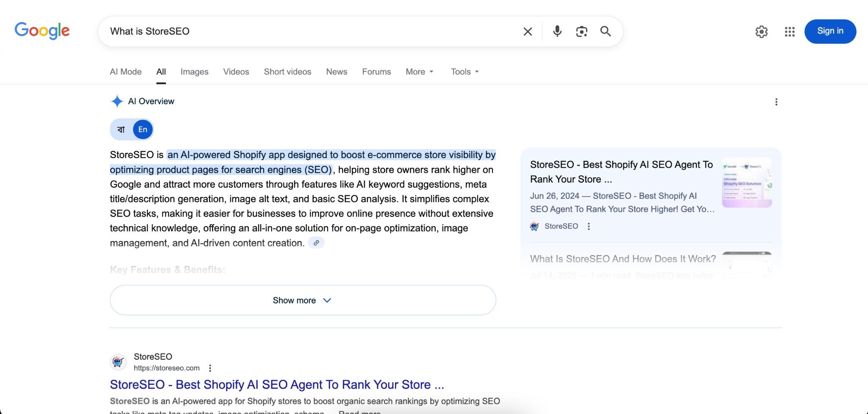This screenshot has width=868, height=414.
Task: Keep English selected in language toggle
Action: [x=142, y=129]
